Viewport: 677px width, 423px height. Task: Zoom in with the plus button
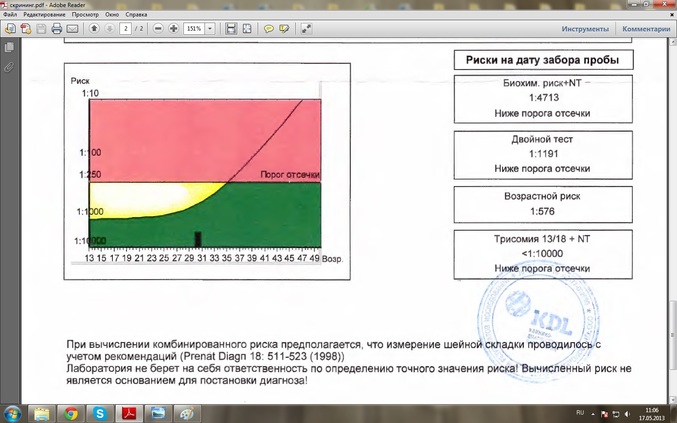click(173, 29)
